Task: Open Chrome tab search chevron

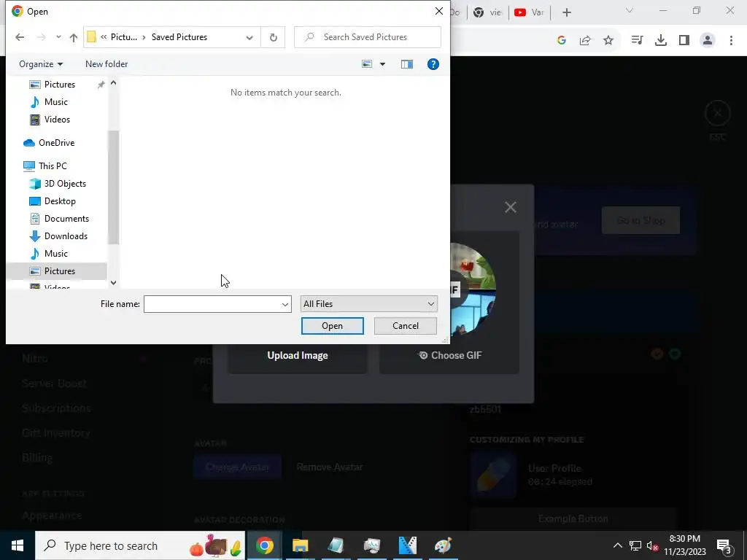Action: [630, 10]
